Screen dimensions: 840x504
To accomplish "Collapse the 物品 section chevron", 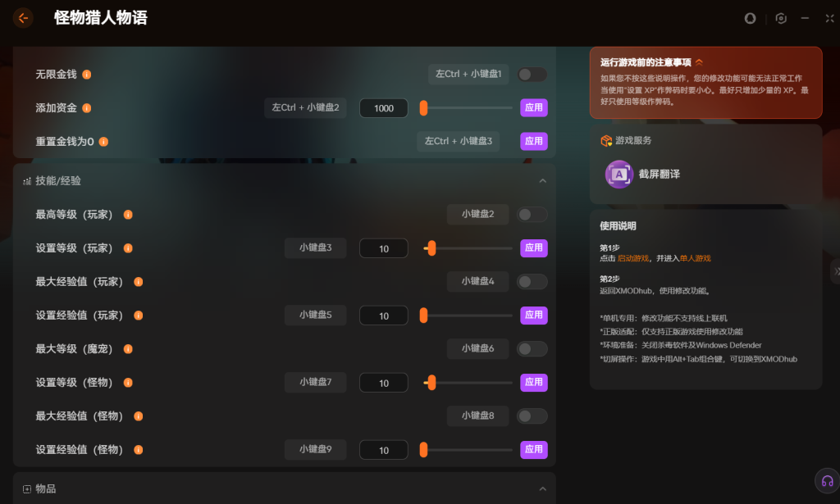I will coord(542,489).
